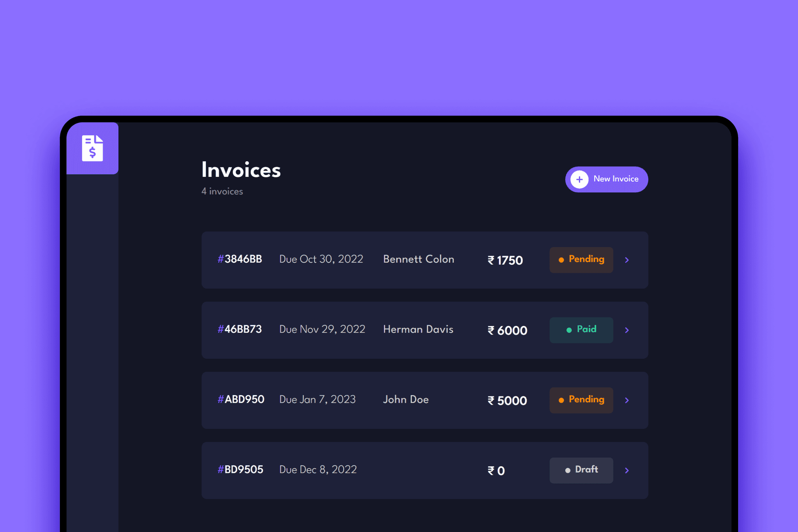Screen dimensions: 798x532
Task: Create a New Invoice
Action: tap(606, 179)
